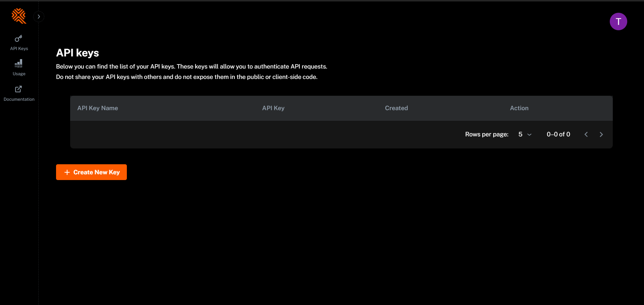Go to the next page arrow

tap(601, 134)
